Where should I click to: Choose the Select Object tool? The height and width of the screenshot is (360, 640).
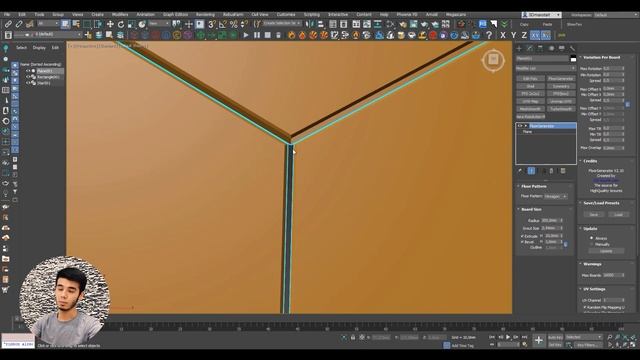pos(65,24)
